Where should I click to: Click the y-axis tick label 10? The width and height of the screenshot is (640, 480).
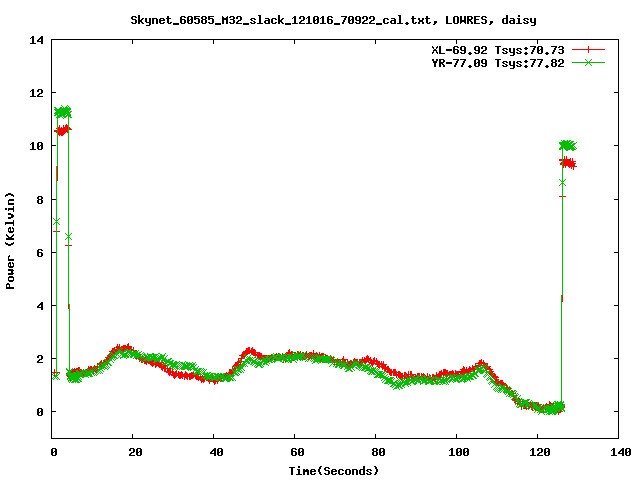(36, 146)
